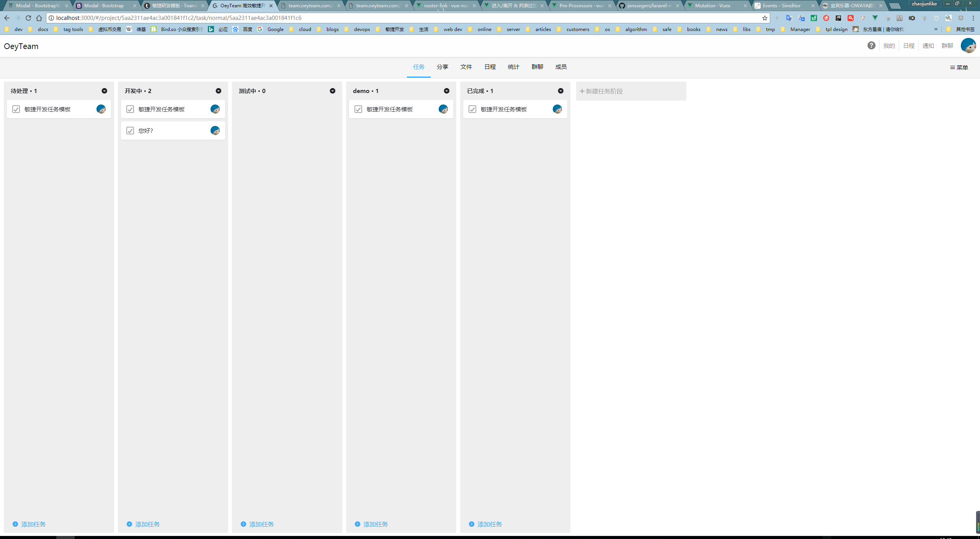Check the 您好? task checkbox
Image resolution: width=980 pixels, height=539 pixels.
[130, 131]
